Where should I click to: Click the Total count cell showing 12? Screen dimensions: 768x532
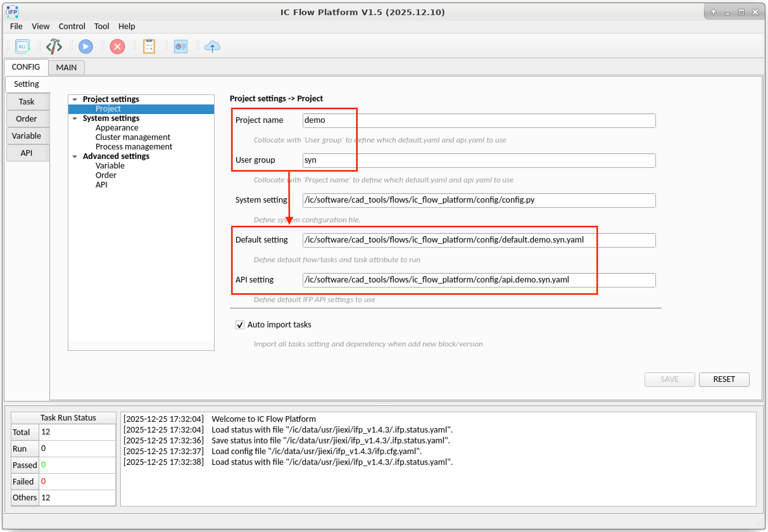coord(77,432)
